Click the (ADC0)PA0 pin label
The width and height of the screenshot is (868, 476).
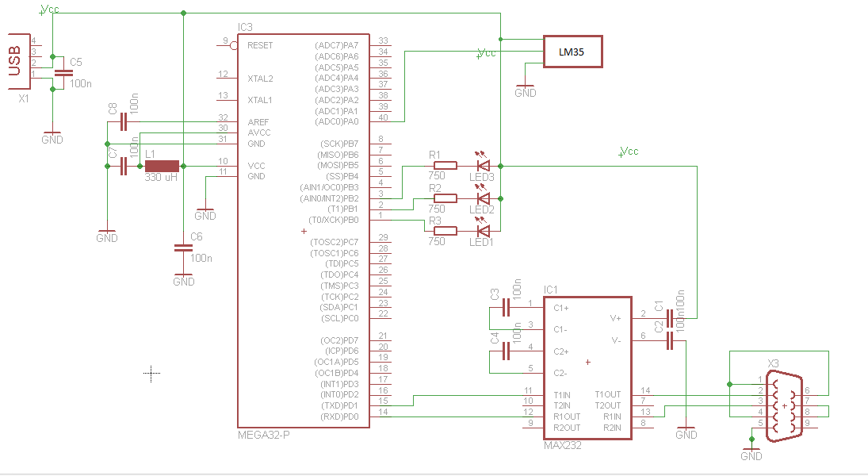coord(337,122)
